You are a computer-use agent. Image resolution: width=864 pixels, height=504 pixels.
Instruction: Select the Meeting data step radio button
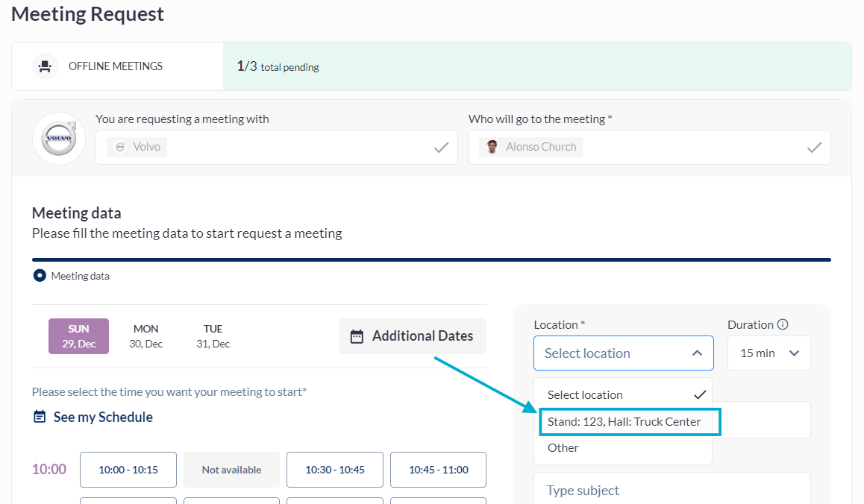(40, 276)
